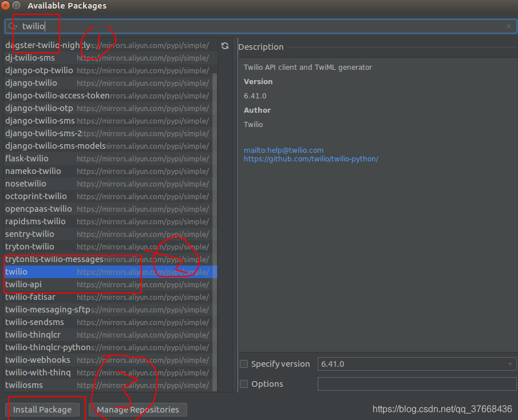Reload the package list with refresh icon
Screen dimensions: 518x420
pyautogui.click(x=225, y=46)
